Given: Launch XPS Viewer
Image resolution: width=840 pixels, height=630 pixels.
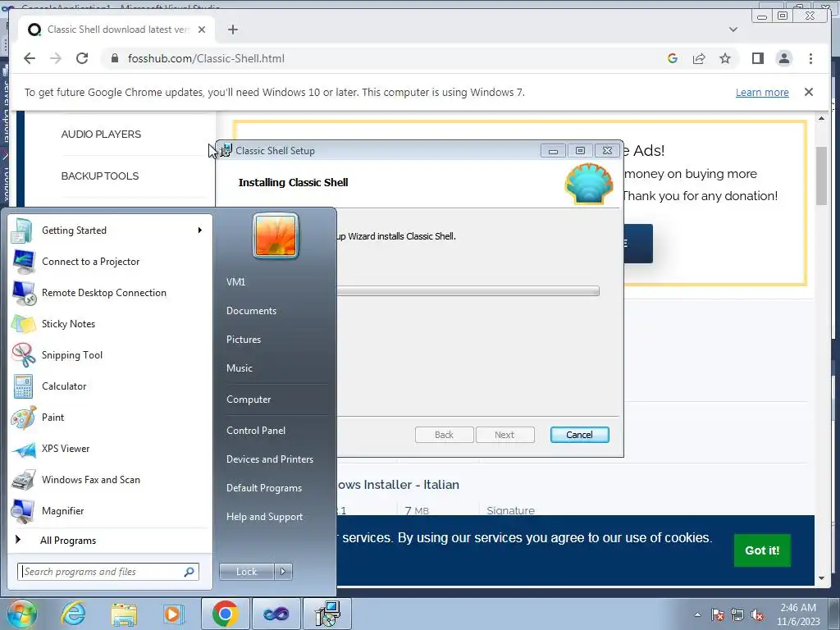Looking at the screenshot, I should coord(111,449).
